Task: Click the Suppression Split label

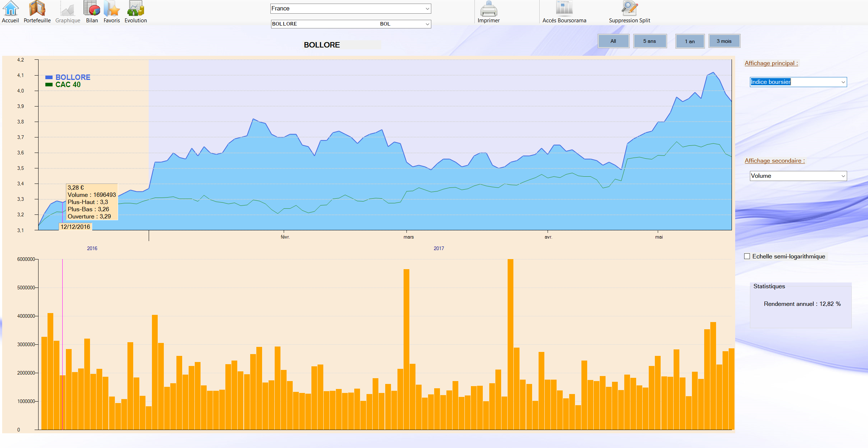Action: pos(629,21)
